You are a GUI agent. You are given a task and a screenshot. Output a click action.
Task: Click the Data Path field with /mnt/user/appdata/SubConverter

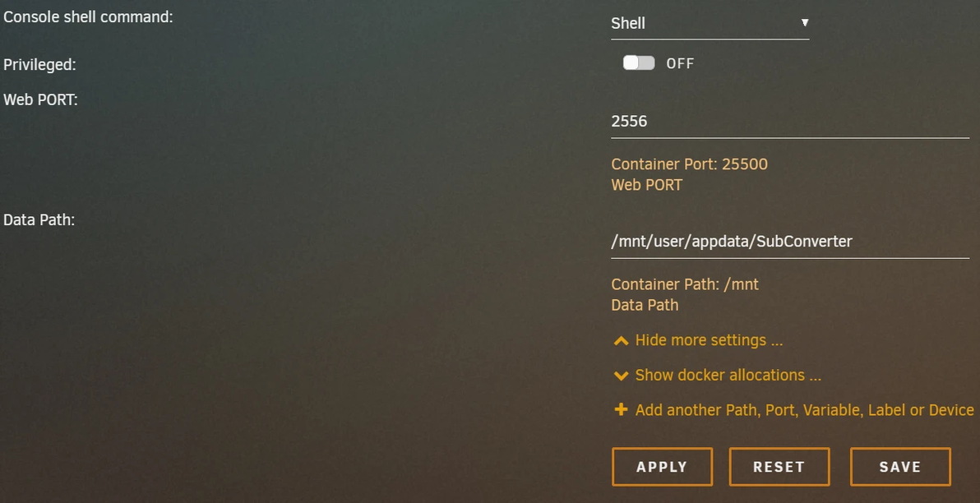point(789,242)
